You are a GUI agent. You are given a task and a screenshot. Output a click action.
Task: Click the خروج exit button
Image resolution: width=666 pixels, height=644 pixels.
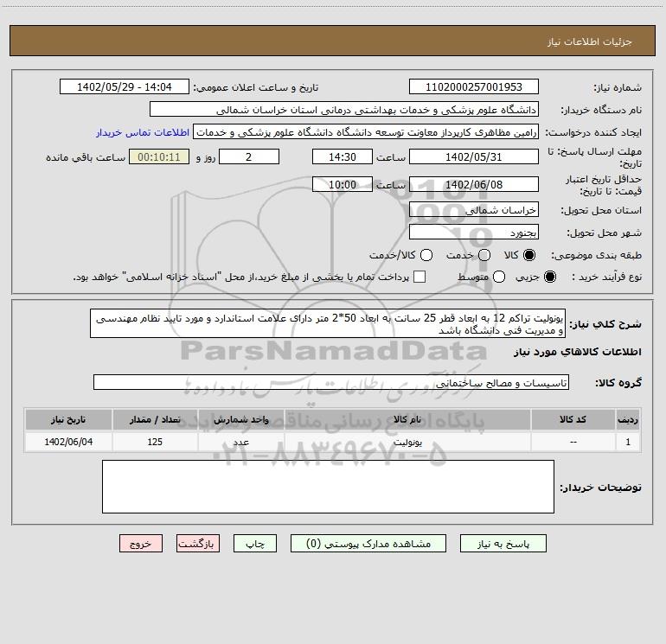pos(141,544)
